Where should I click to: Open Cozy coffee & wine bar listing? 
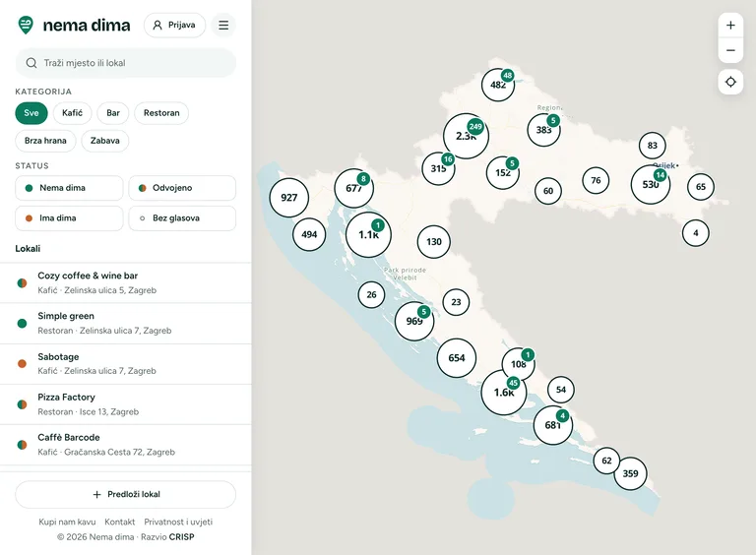[x=125, y=282]
